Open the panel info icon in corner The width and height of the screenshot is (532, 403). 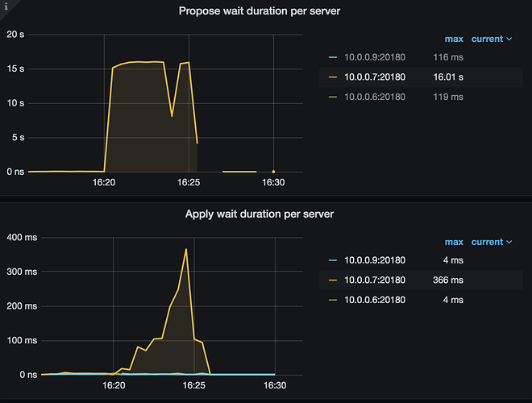pos(6,6)
